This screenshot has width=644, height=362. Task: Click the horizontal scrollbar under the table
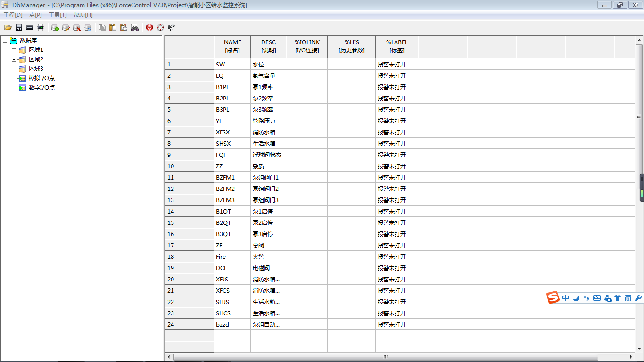point(385,357)
